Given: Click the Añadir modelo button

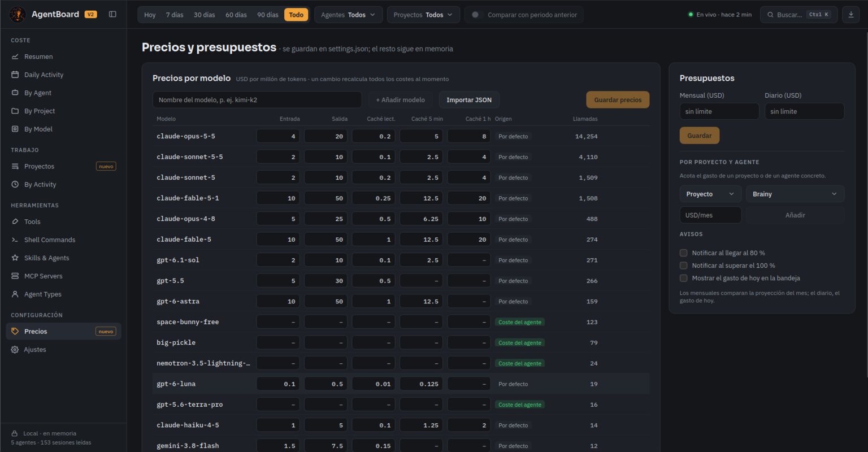Looking at the screenshot, I should click(x=400, y=100).
